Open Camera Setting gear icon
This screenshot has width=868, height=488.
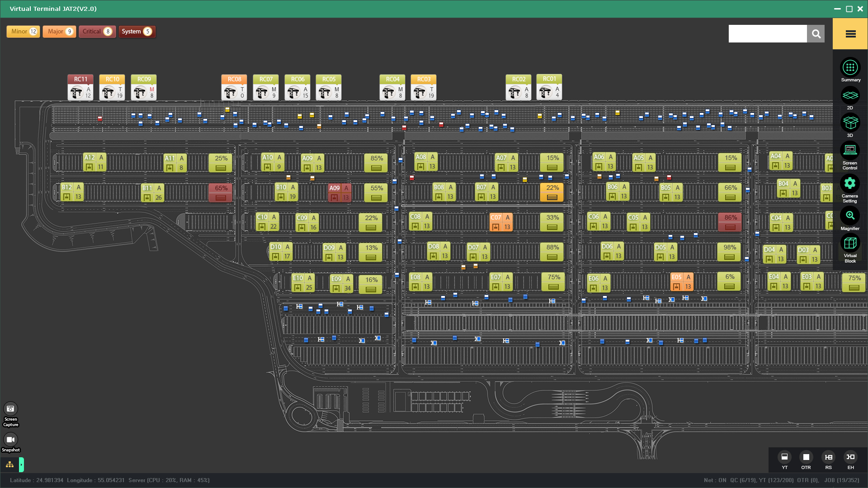[x=850, y=183]
